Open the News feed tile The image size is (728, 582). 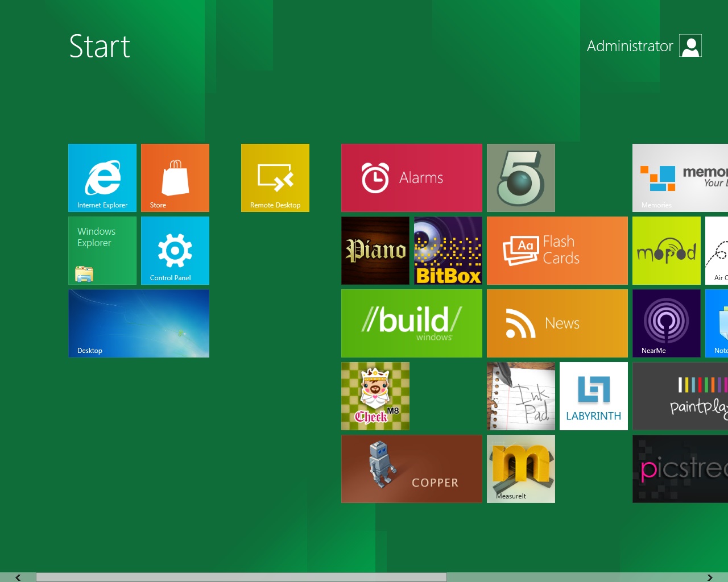tap(557, 323)
